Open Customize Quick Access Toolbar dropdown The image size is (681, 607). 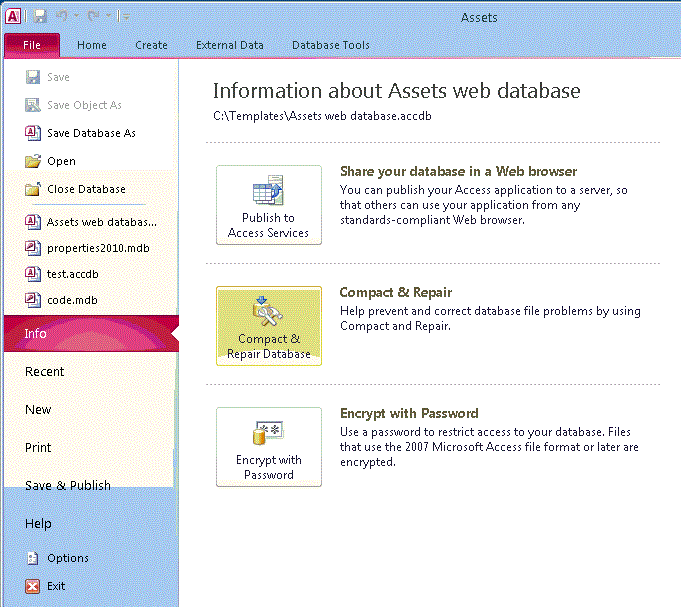[126, 17]
